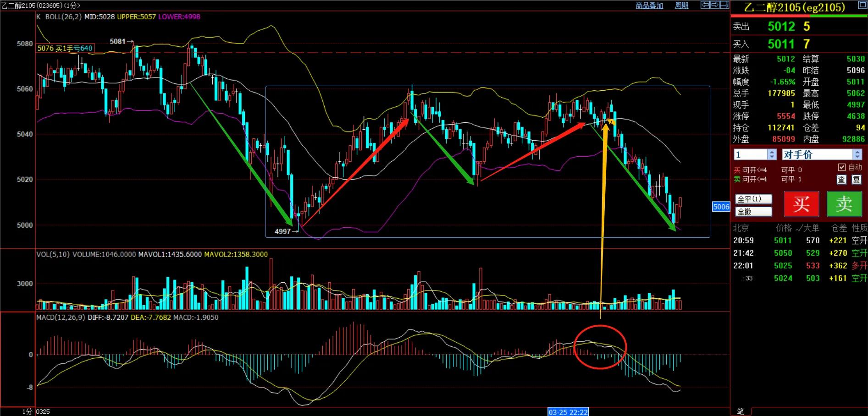The height and width of the screenshot is (416, 868).
Task: Click the 22:01 trade row
Action: click(800, 266)
